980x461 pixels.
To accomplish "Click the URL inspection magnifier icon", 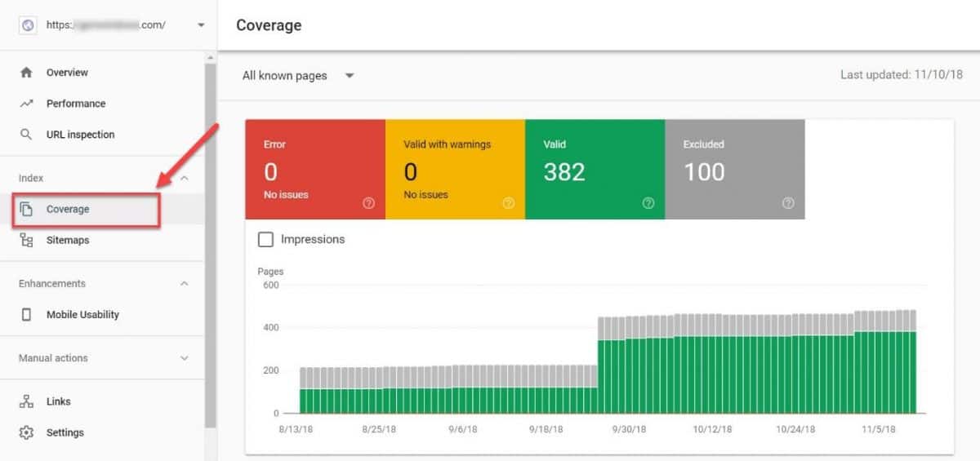I will point(27,135).
